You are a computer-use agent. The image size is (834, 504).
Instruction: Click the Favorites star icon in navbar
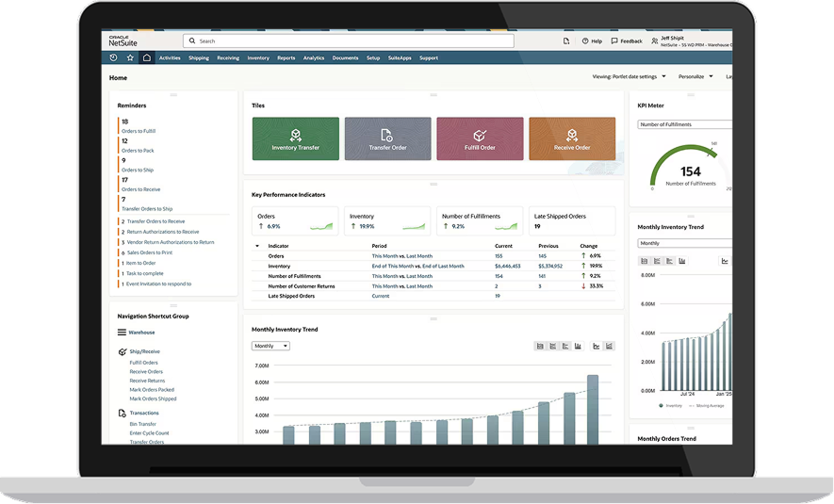point(130,58)
